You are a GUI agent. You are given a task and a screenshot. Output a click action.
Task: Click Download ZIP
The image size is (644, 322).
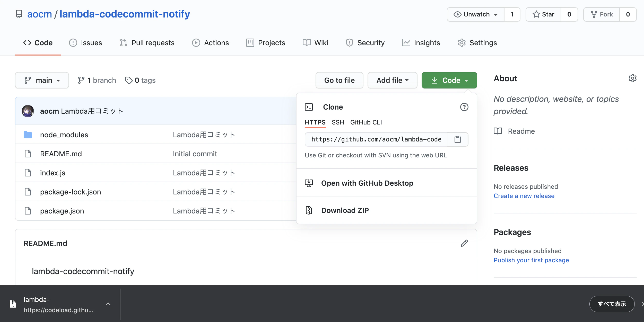coord(387,210)
